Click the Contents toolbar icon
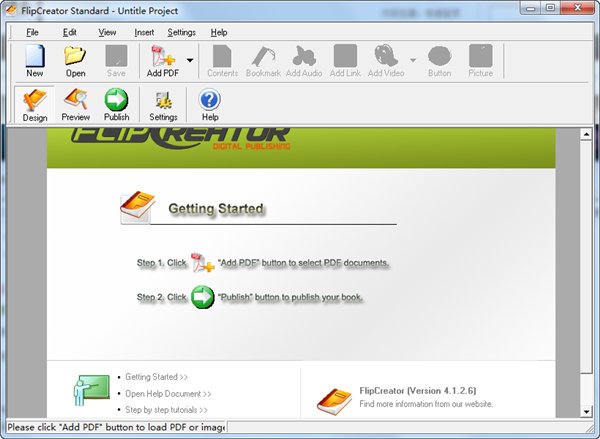This screenshot has height=439, width=600. 223,60
